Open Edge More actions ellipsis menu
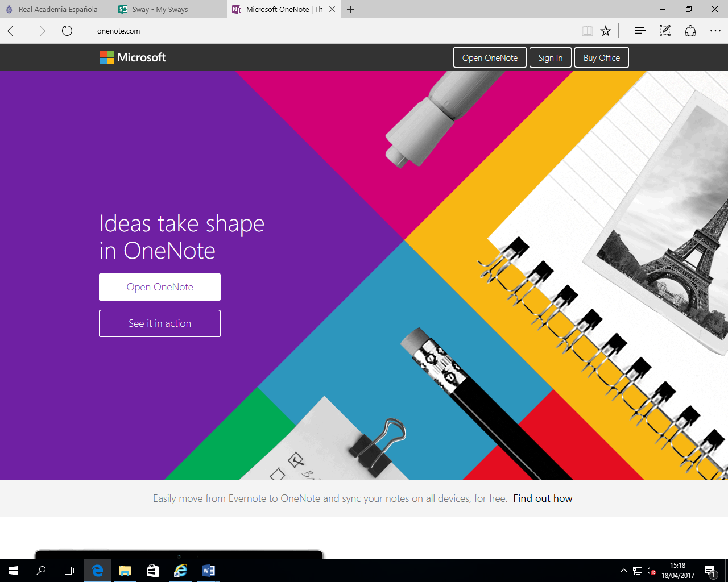The height and width of the screenshot is (582, 728). [715, 31]
